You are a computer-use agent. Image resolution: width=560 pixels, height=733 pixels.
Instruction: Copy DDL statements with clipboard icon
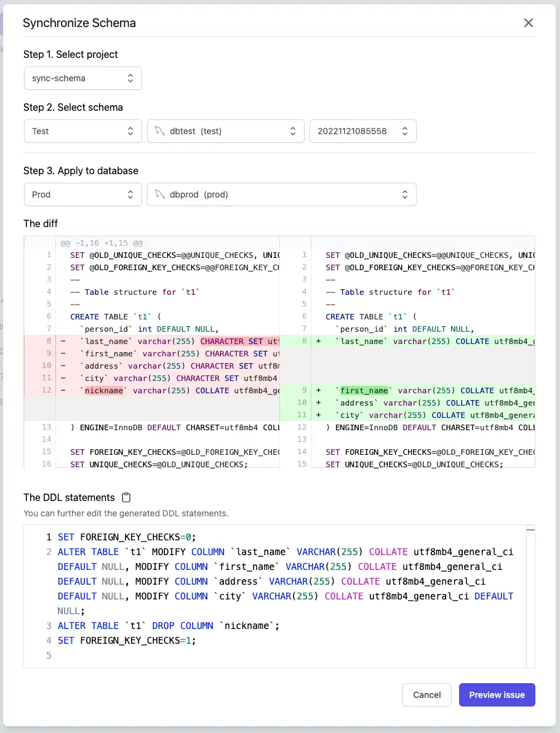(126, 497)
